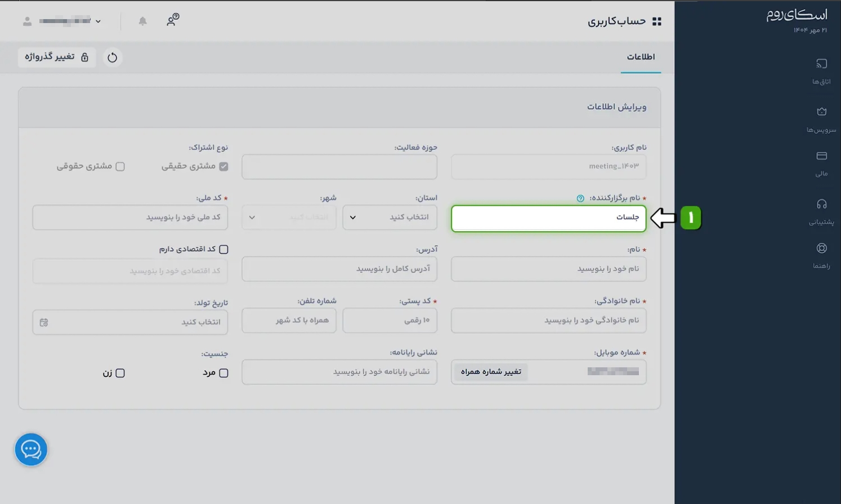Open the help (راهنما) lifebuoy icon
The image size is (841, 504).
coord(821,248)
